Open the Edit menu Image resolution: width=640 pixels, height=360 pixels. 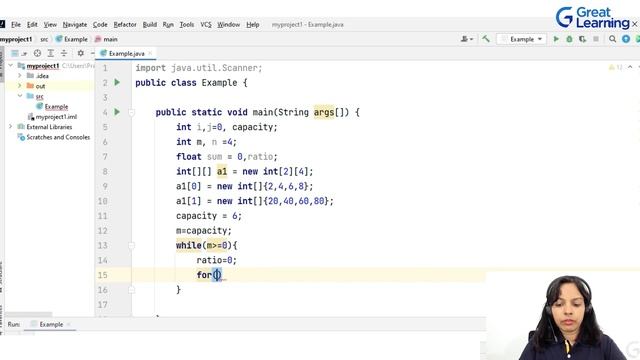(32, 24)
